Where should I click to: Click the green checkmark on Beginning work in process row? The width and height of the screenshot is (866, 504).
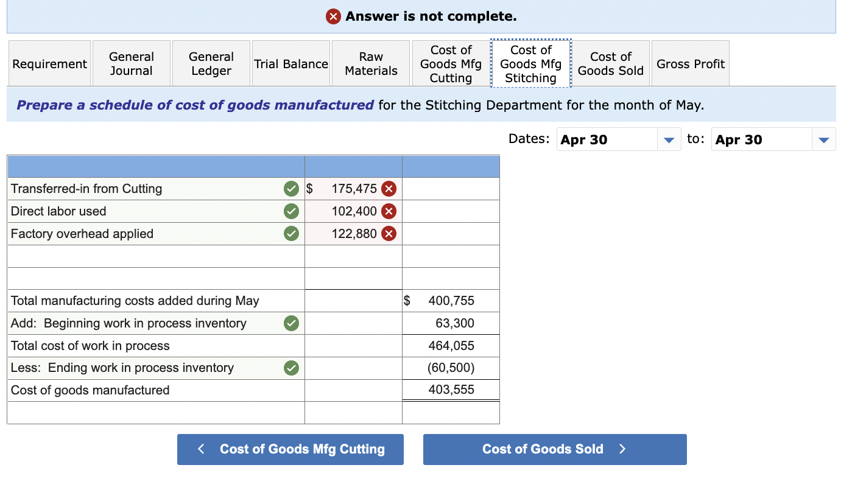click(x=291, y=323)
